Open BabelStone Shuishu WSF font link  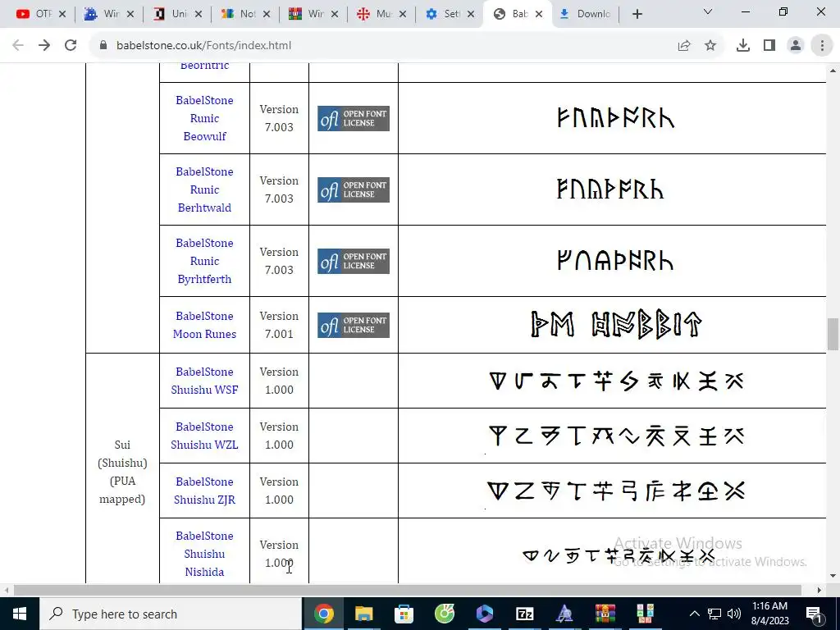204,381
